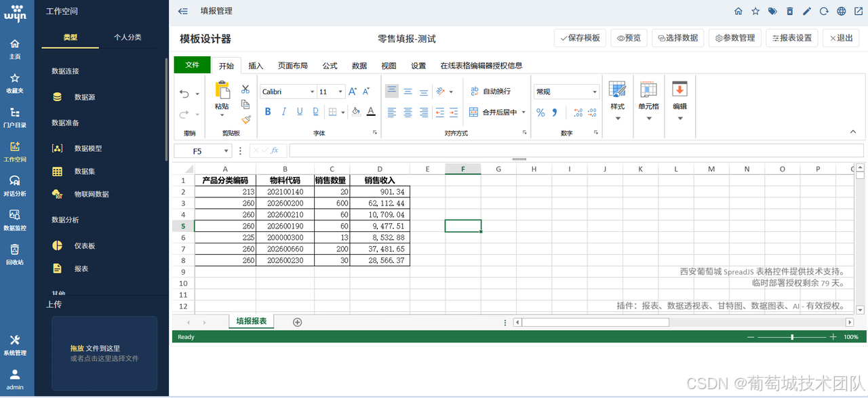The image size is (868, 398).
Task: Open 收藏夹 in the left navigation
Action: [x=15, y=83]
